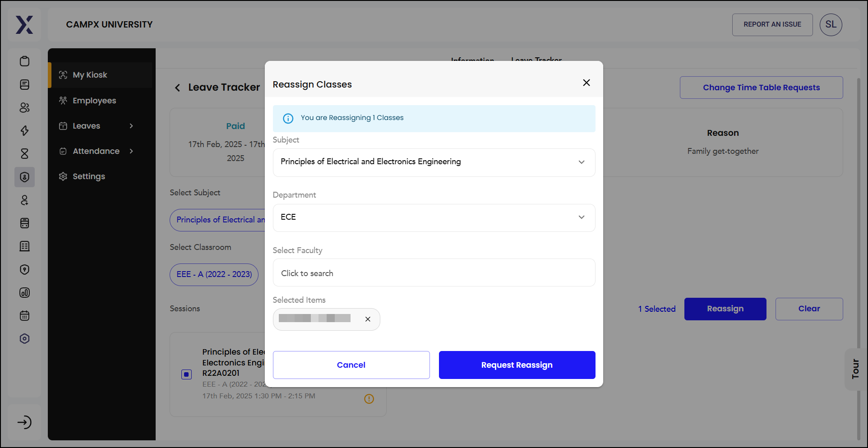This screenshot has height=448, width=868.
Task: Open the document list icon in left rail
Action: 25,84
